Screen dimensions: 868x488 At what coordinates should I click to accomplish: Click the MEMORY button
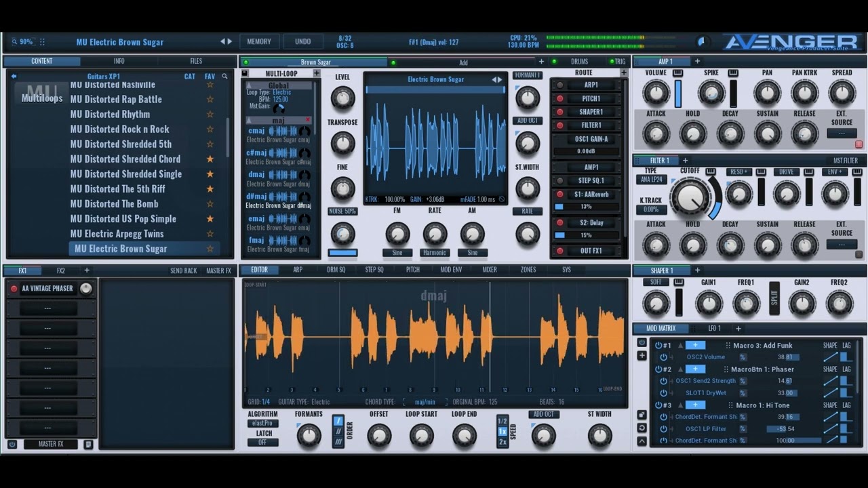coord(259,41)
